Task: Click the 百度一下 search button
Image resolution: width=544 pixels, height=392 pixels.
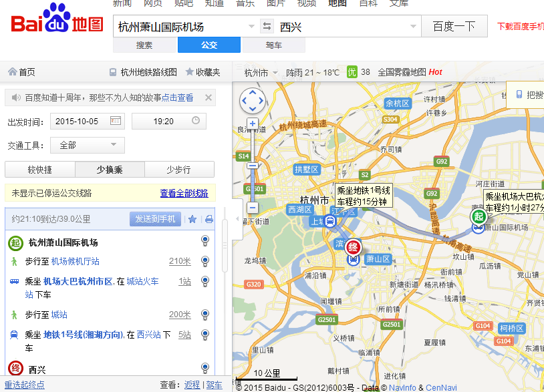Action: (x=454, y=26)
